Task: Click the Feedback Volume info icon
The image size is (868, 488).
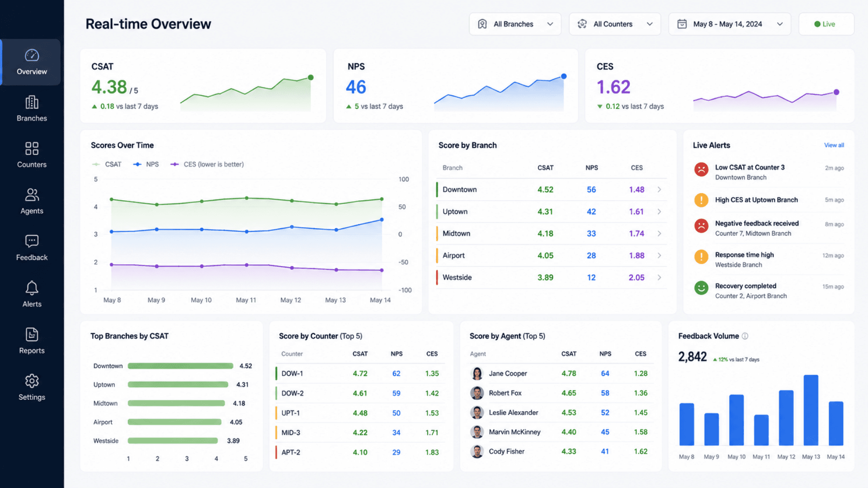Action: point(745,336)
